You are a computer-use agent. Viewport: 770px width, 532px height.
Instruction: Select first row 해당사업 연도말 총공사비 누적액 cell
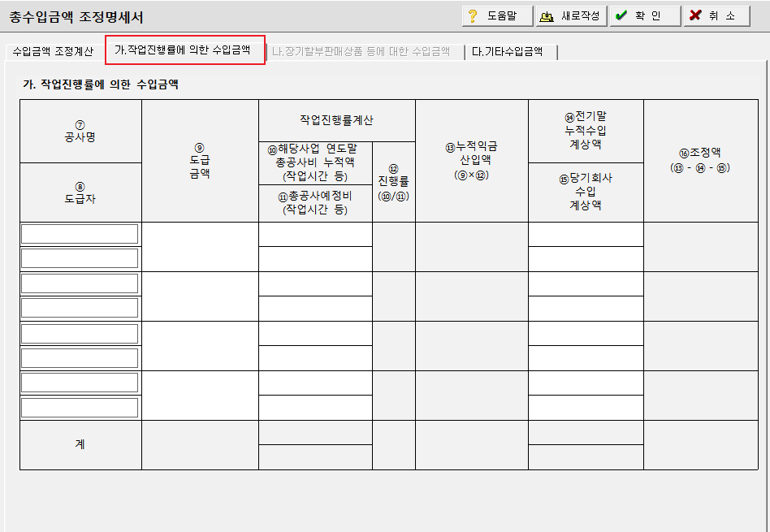315,234
